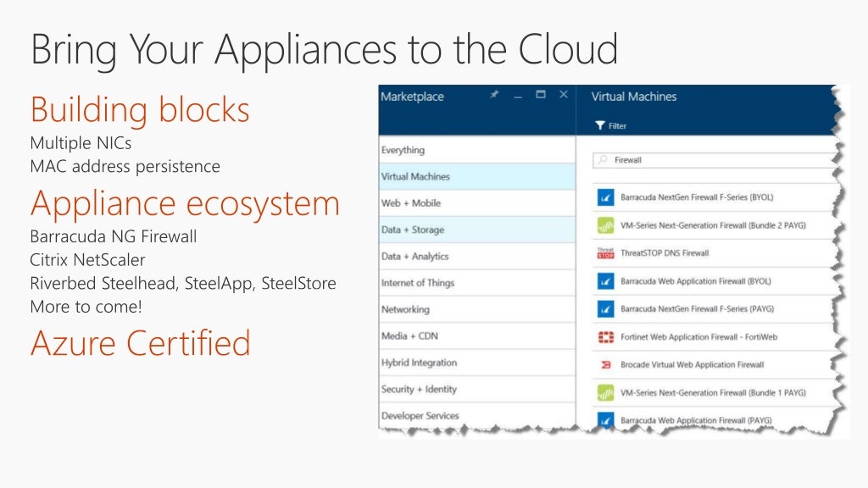Viewport: 868px width, 488px height.
Task: Select the Virtual Machines category
Action: 477,176
